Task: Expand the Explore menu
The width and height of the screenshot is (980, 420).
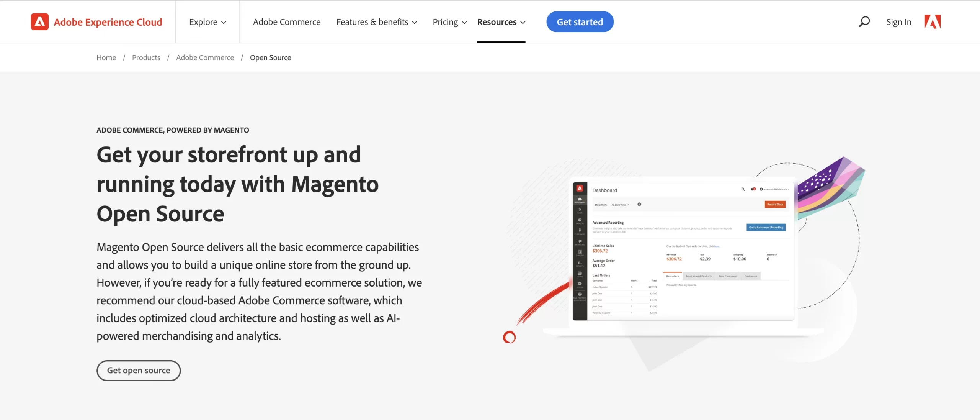Action: [208, 22]
